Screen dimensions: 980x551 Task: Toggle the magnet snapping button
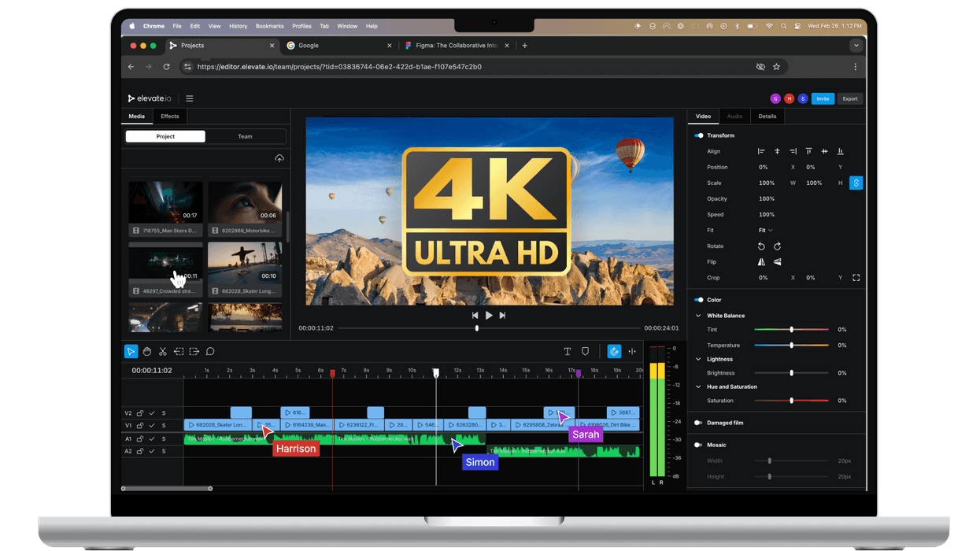point(614,352)
